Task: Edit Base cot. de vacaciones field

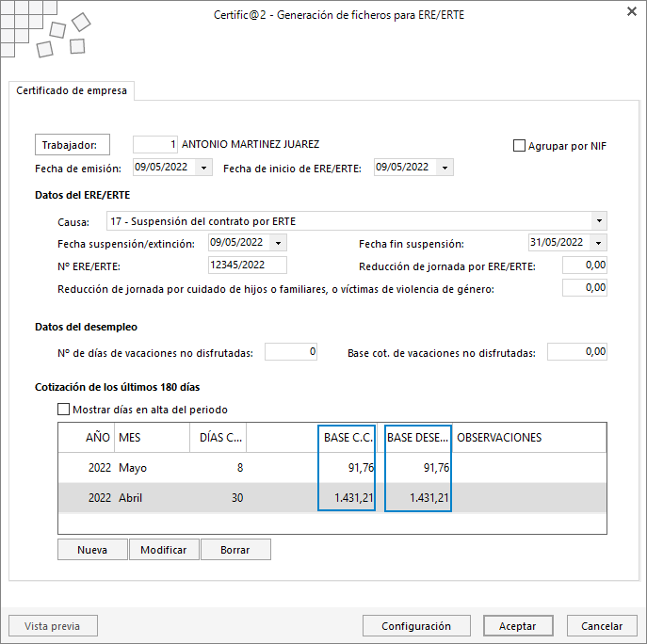Action: pos(577,352)
